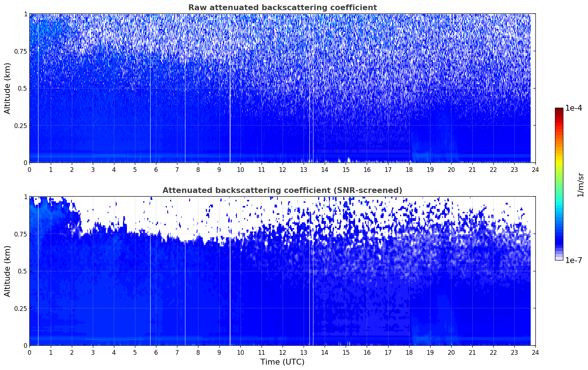This screenshot has height=370, width=588.
Task: Click the 0.25 altitude tick on the bottom plot
Action: point(21,308)
